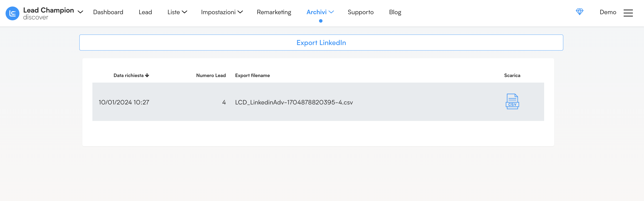Open Remarketing section
Viewport: 644px width, 201px height.
tap(274, 12)
